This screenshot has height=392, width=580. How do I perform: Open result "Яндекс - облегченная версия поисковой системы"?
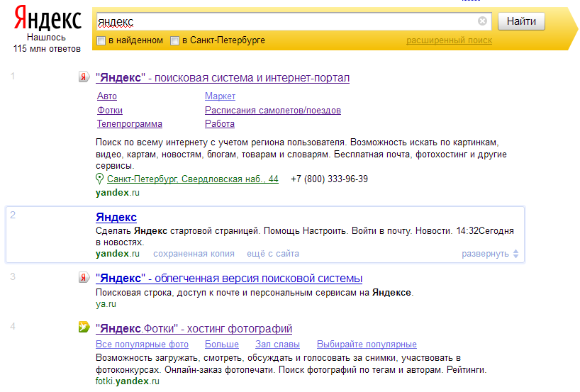(229, 278)
